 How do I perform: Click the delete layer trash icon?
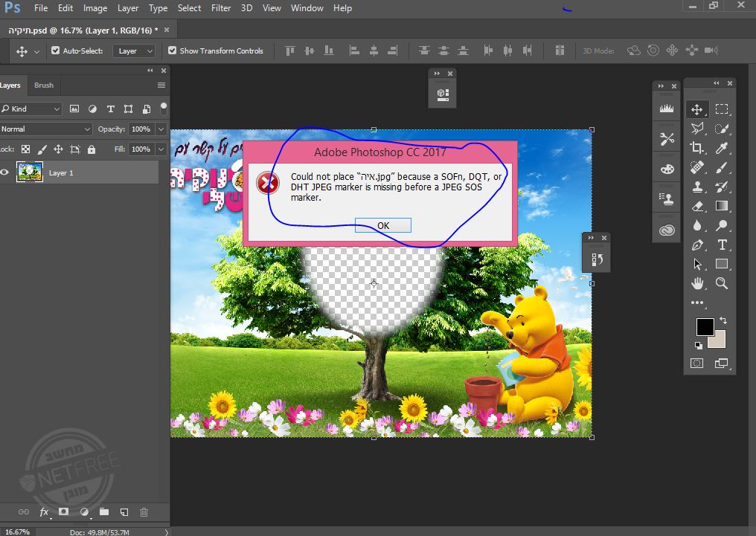144,512
